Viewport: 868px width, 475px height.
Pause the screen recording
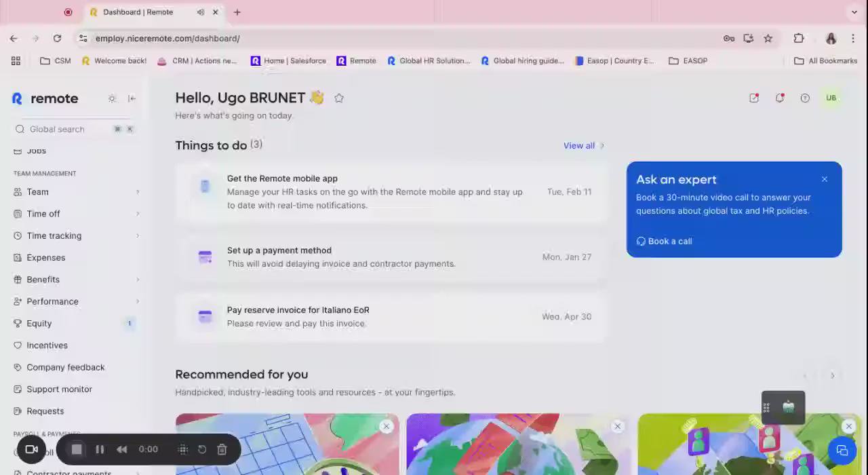100,449
